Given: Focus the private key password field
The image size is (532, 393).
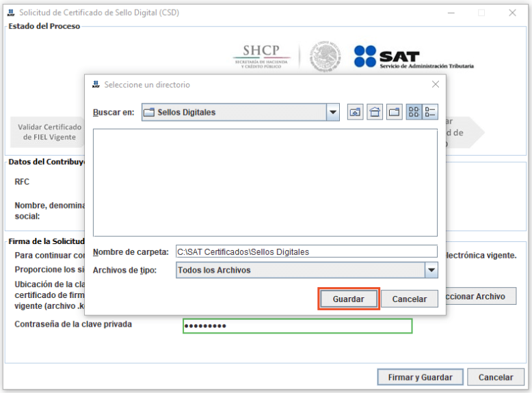Looking at the screenshot, I should coord(297,326).
